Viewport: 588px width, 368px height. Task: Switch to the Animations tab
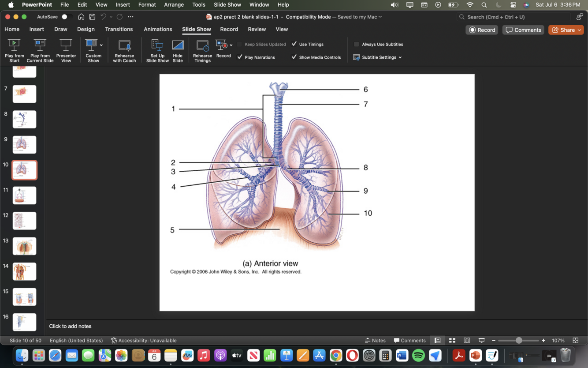(x=158, y=29)
